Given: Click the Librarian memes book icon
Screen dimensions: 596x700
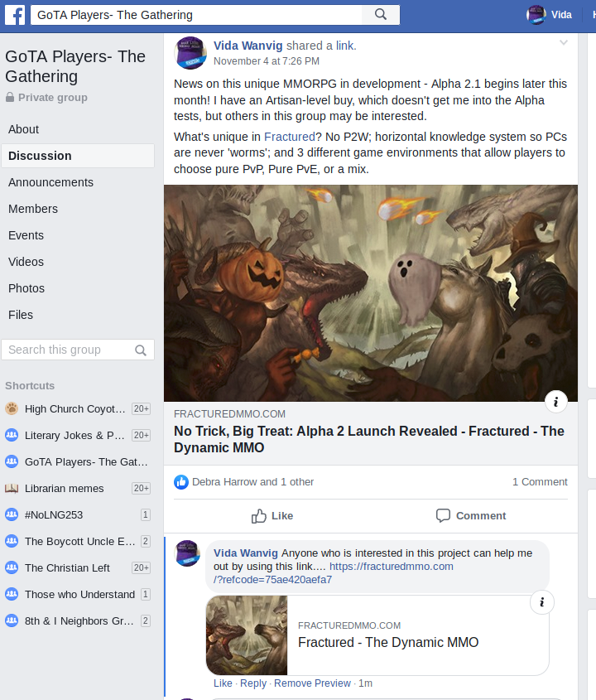Looking at the screenshot, I should [x=12, y=488].
